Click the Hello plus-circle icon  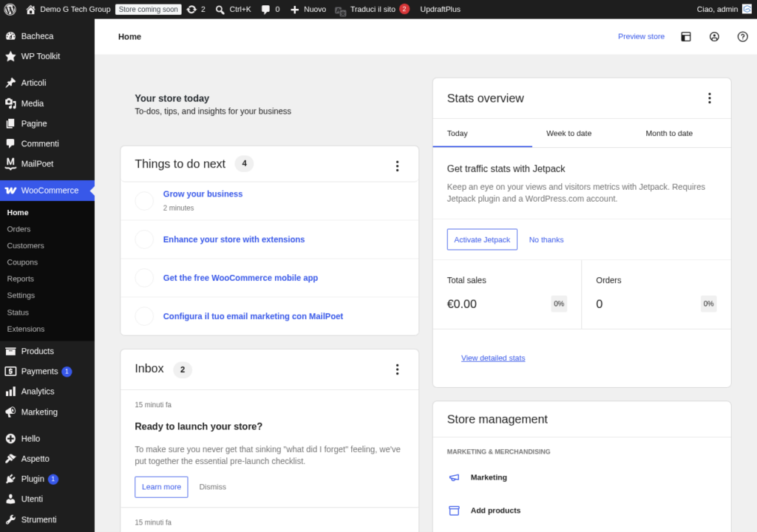(x=10, y=438)
